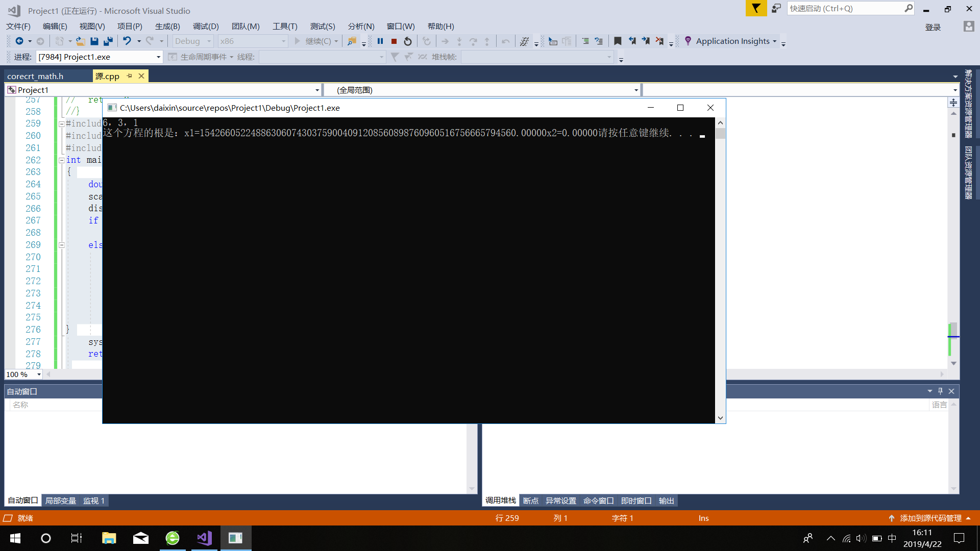The image size is (980, 551).
Task: Click the Navigate Backward arrow icon
Action: (19, 41)
